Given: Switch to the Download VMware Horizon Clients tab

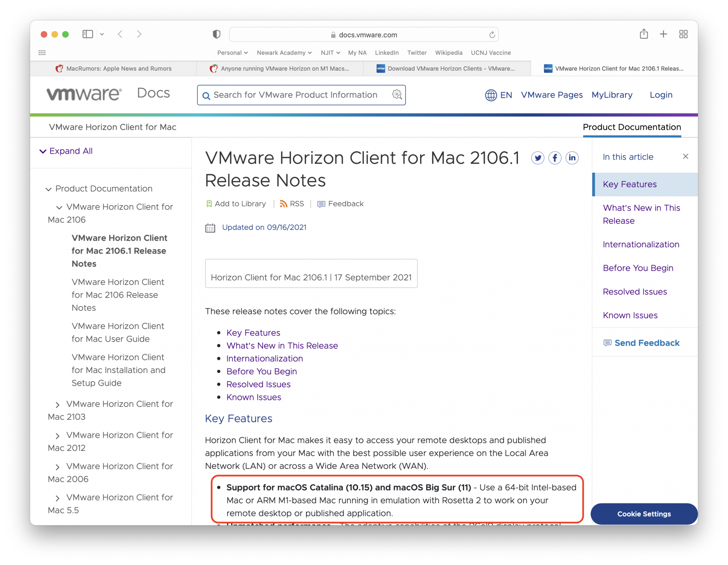Looking at the screenshot, I should point(447,68).
